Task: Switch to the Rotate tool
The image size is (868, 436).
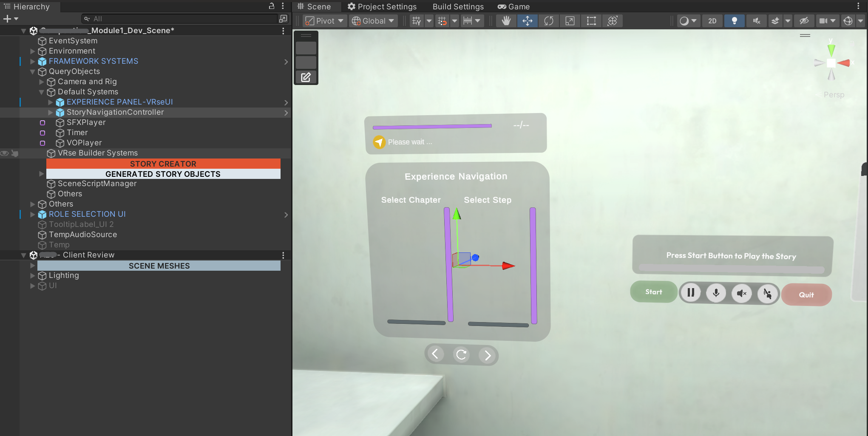Action: coord(549,20)
